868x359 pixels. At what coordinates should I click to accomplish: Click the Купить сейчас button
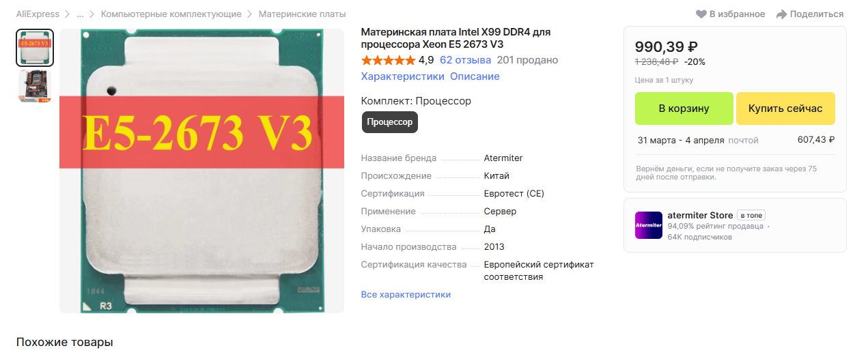[x=785, y=109]
